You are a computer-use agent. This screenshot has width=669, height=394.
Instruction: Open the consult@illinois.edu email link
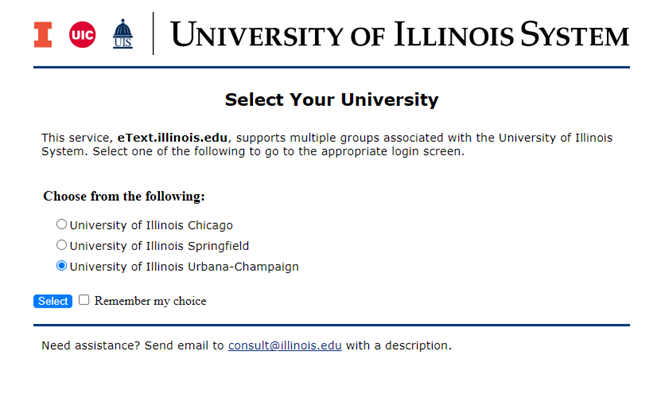pyautogui.click(x=285, y=345)
